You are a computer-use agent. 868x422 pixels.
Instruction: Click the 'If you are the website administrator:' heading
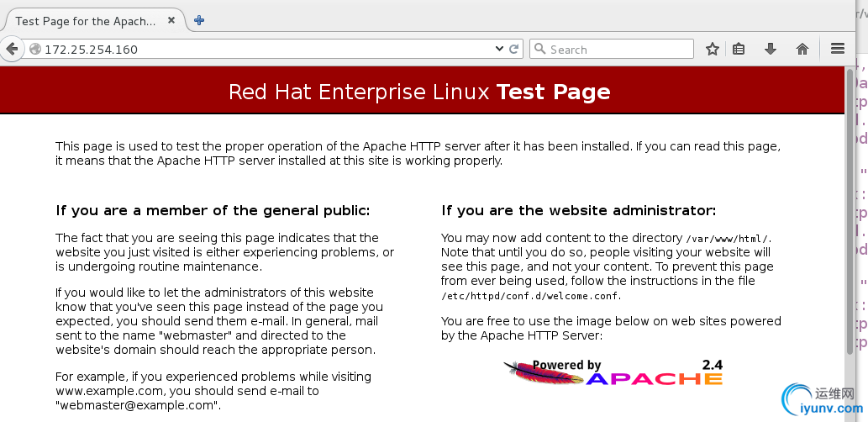tap(578, 210)
